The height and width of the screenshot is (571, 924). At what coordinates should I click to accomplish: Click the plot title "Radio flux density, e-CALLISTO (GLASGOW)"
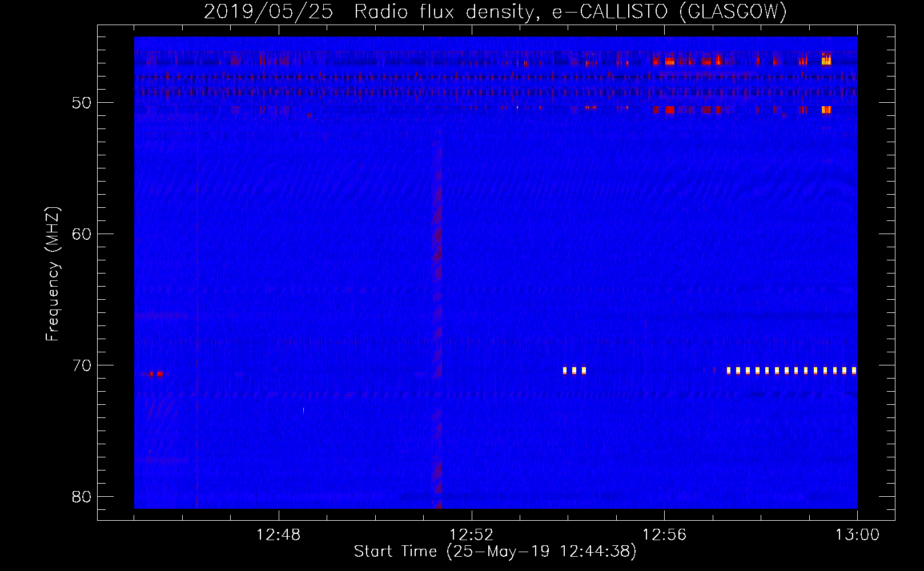571,11
